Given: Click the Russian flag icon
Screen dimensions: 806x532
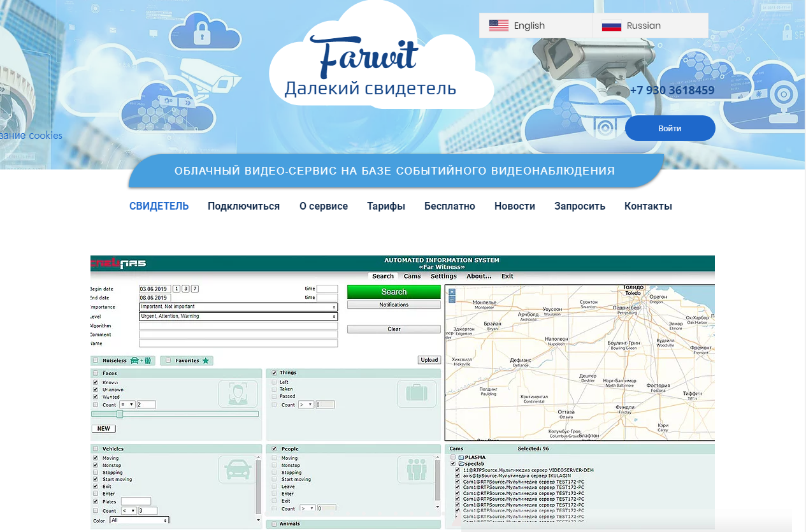Looking at the screenshot, I should [x=612, y=25].
